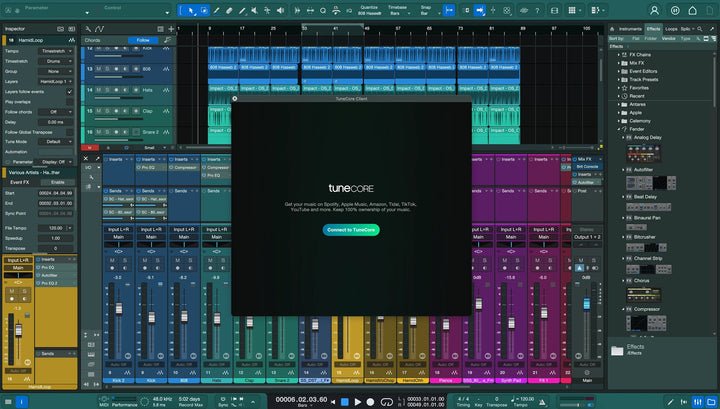
Task: Open the user account profile icon
Action: click(x=654, y=10)
